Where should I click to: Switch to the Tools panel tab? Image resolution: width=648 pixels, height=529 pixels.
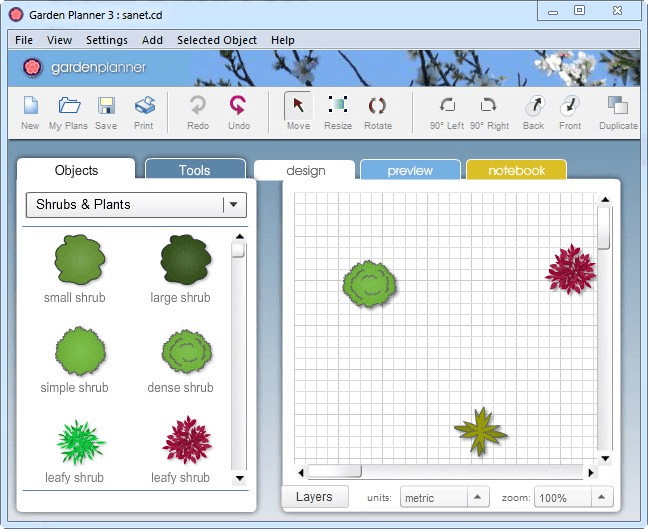194,170
